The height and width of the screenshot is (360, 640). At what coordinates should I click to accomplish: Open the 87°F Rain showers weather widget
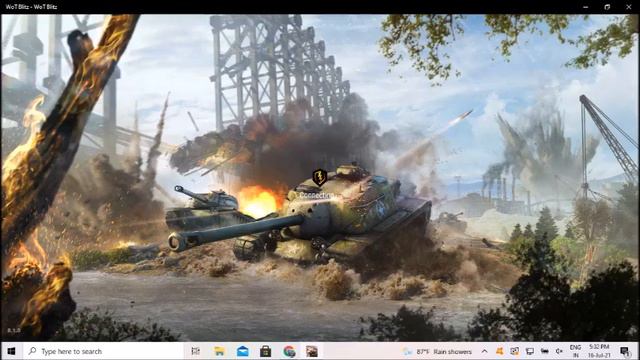point(438,351)
